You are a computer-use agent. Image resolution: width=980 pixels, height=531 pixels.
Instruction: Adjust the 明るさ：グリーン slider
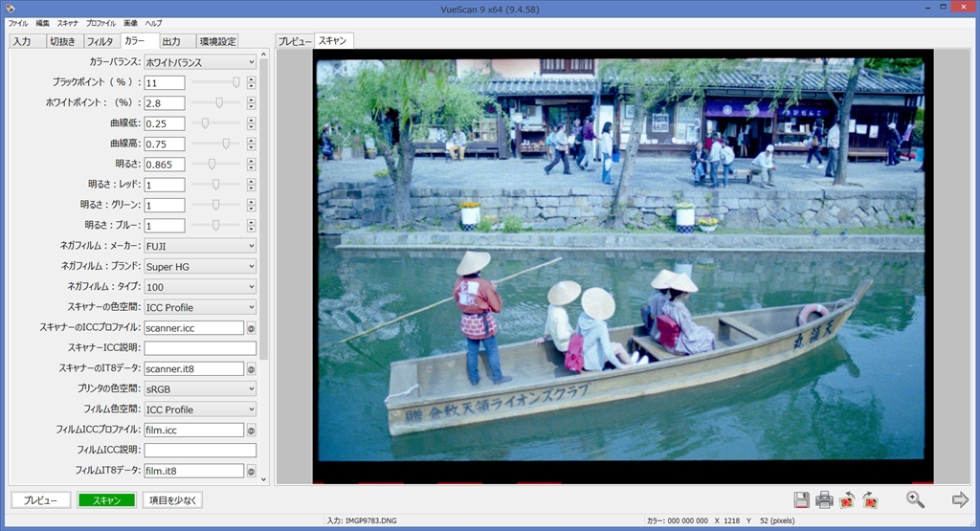[215, 205]
